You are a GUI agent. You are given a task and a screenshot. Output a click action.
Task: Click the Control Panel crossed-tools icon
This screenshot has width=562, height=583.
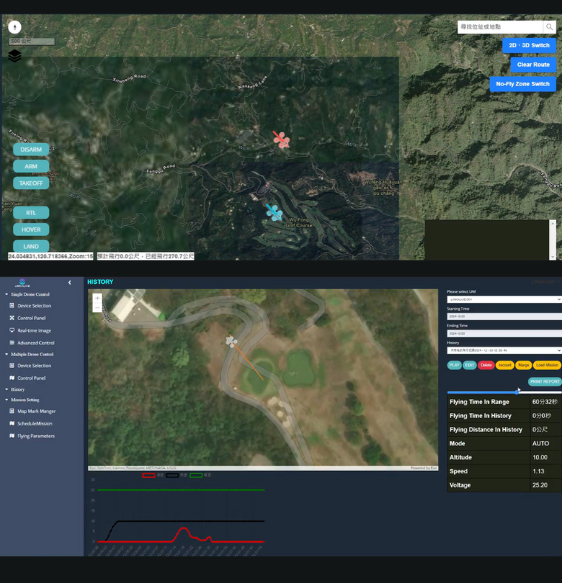point(12,318)
